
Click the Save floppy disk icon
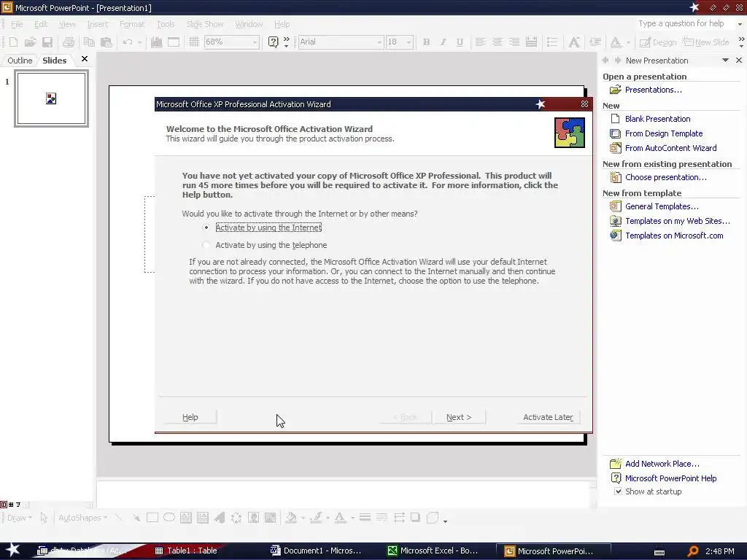point(47,42)
